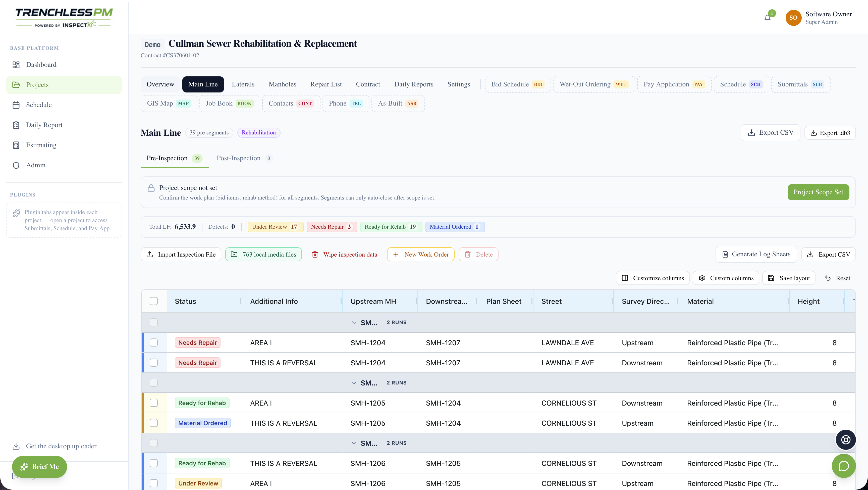Screen dimensions: 868x490
Task: Check the first 2 RUNS group checkbox
Action: (154, 322)
